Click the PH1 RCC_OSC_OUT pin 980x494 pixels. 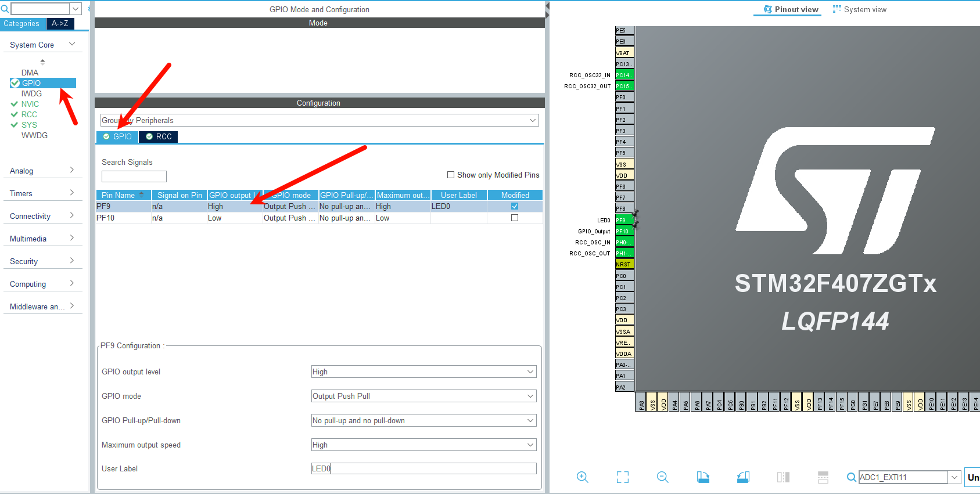coord(624,253)
